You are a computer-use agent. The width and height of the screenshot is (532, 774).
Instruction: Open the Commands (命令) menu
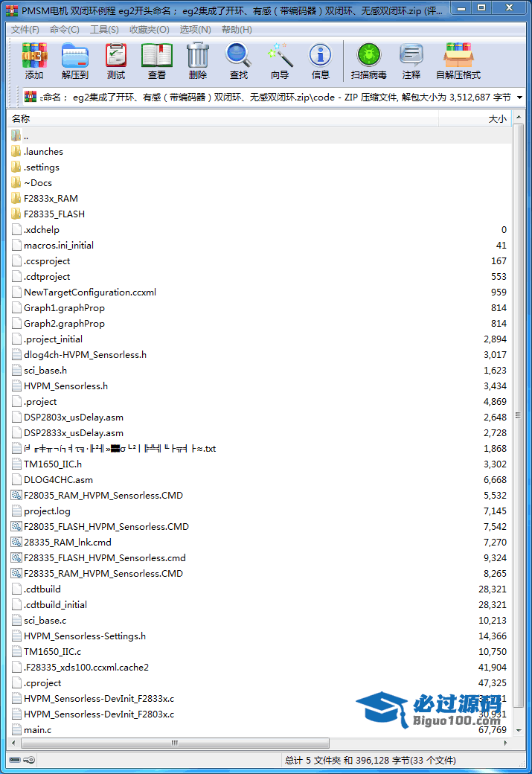65,30
